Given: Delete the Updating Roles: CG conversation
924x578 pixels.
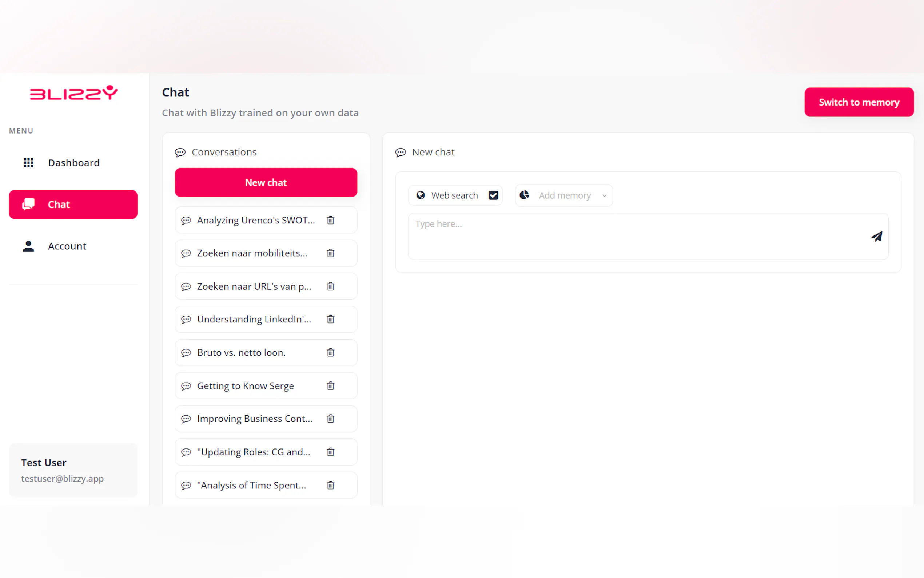Looking at the screenshot, I should click(x=330, y=452).
